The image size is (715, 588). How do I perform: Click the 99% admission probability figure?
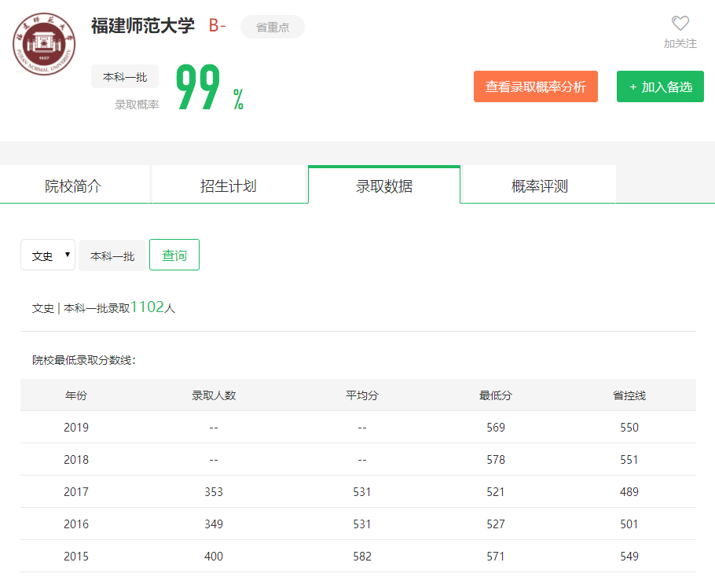(209, 86)
